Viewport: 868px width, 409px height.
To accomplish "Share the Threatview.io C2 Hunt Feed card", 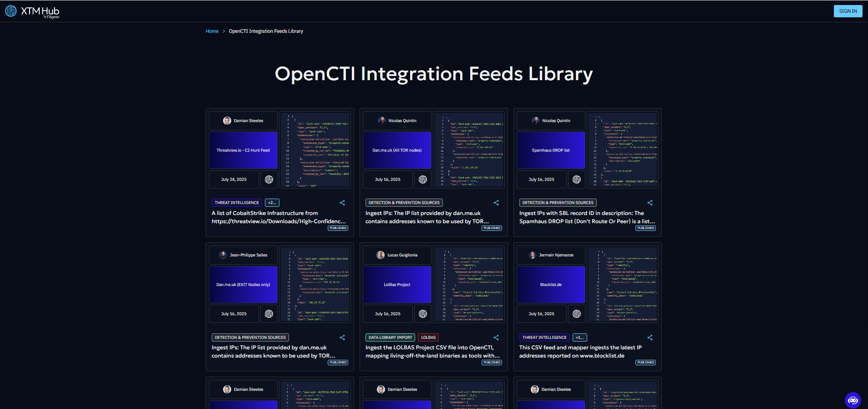I will point(342,203).
